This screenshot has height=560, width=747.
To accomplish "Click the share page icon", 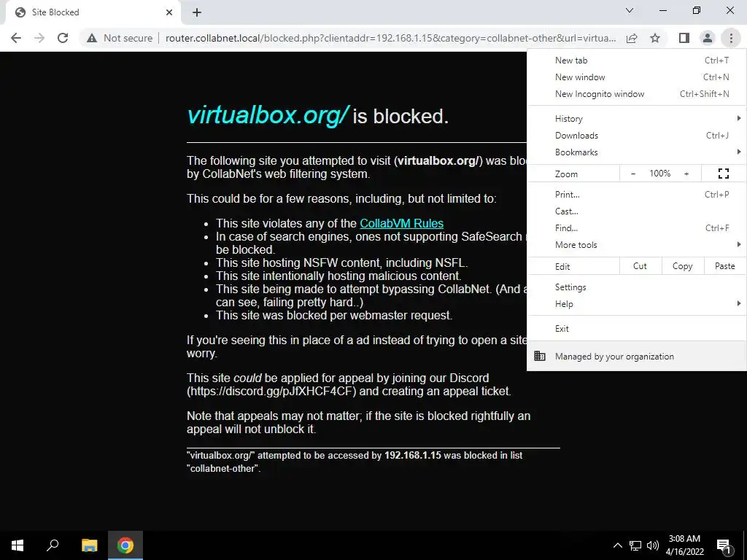I will (632, 38).
